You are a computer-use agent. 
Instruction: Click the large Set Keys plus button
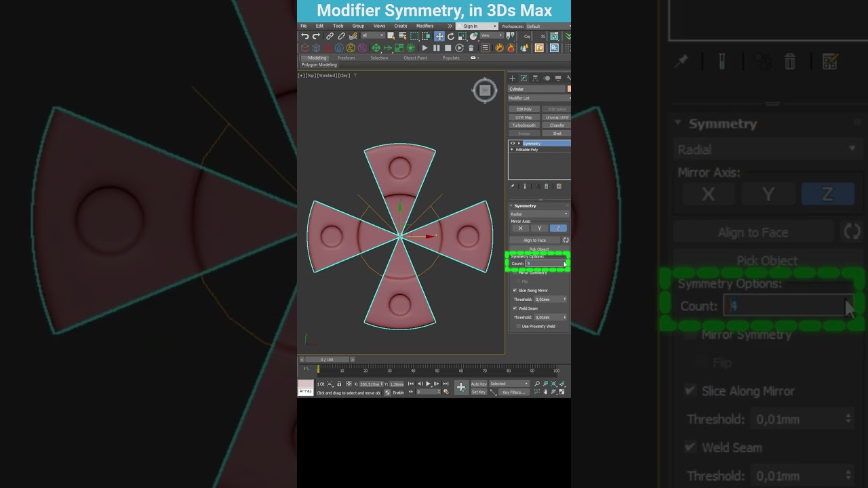(461, 387)
